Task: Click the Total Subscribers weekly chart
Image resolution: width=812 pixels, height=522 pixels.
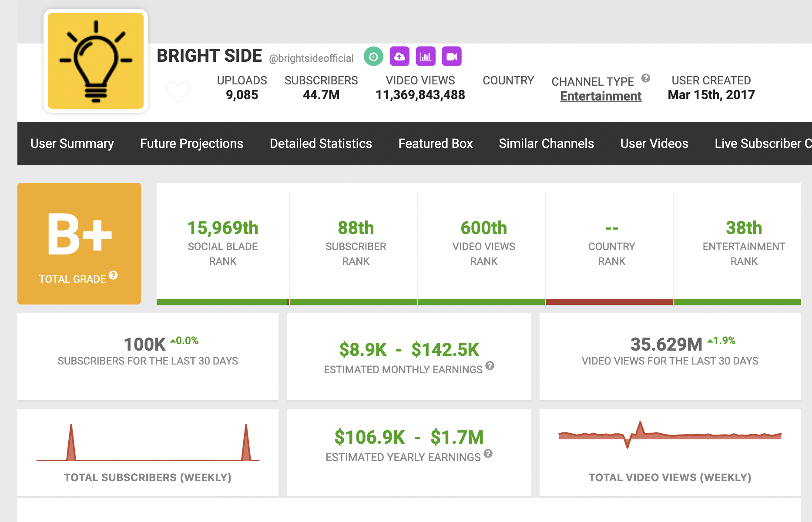Action: coord(148,442)
